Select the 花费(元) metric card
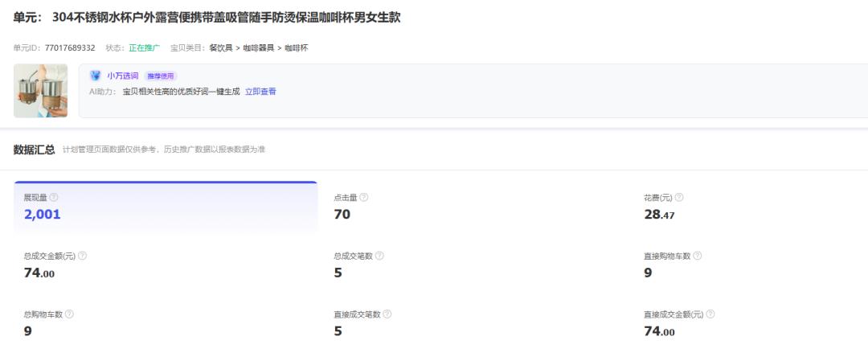The width and height of the screenshot is (868, 361). pos(747,207)
